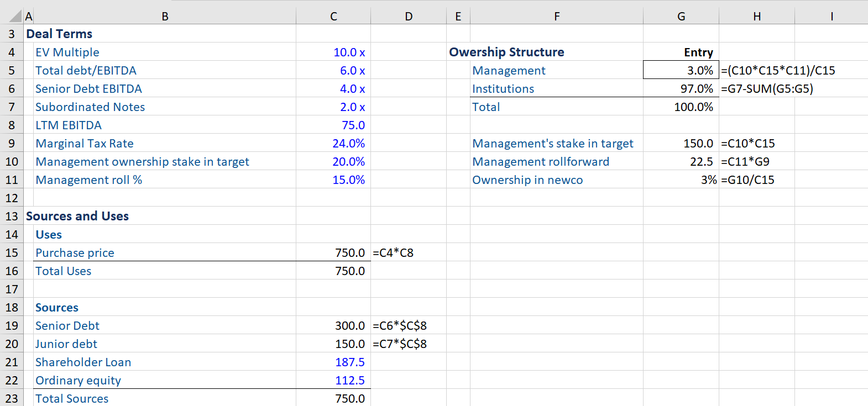Select the Management roll % value 15.0%
This screenshot has height=406, width=868.
coord(348,180)
